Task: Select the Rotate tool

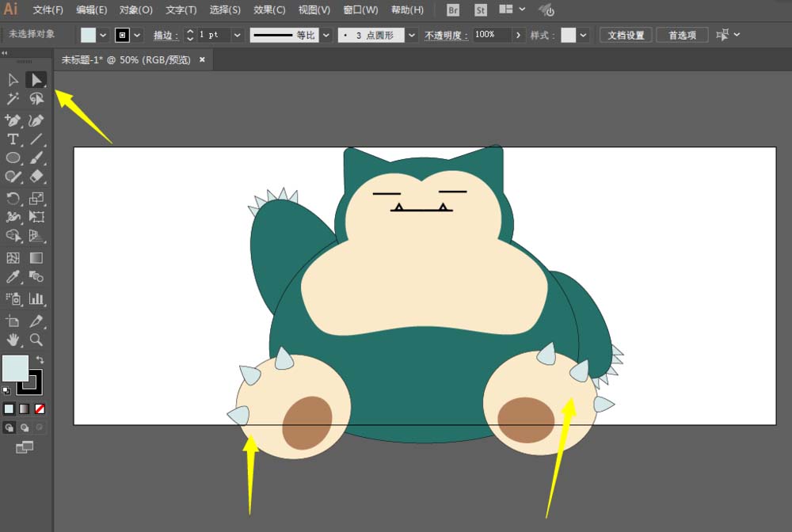Action: (x=13, y=199)
